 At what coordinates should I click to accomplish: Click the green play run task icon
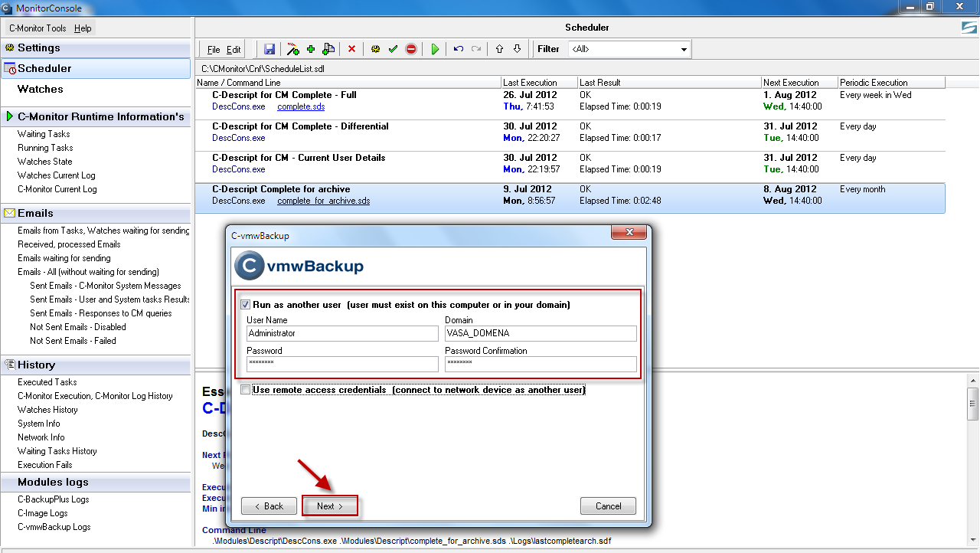[435, 49]
